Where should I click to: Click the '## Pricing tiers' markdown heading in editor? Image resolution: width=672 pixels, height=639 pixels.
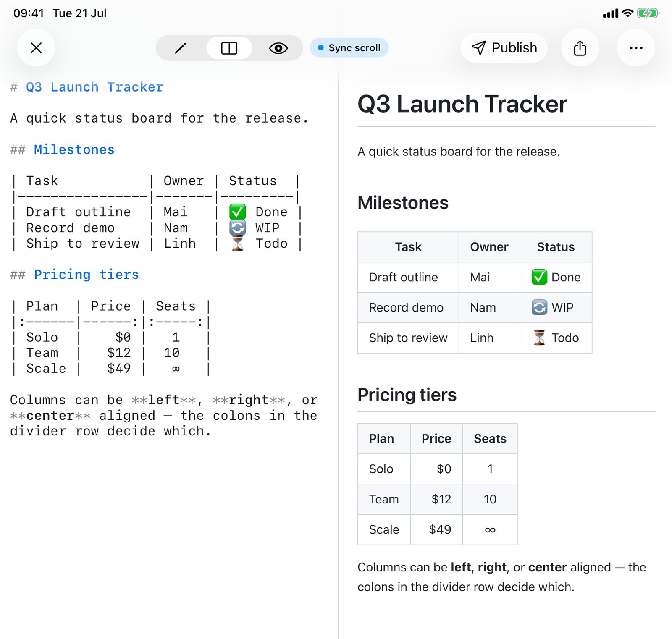pos(74,275)
